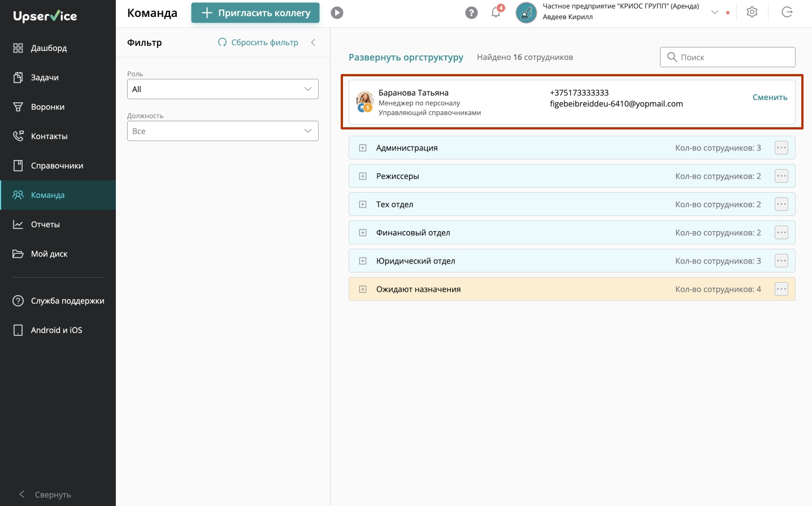Open help question mark in header
812x506 pixels.
[471, 12]
